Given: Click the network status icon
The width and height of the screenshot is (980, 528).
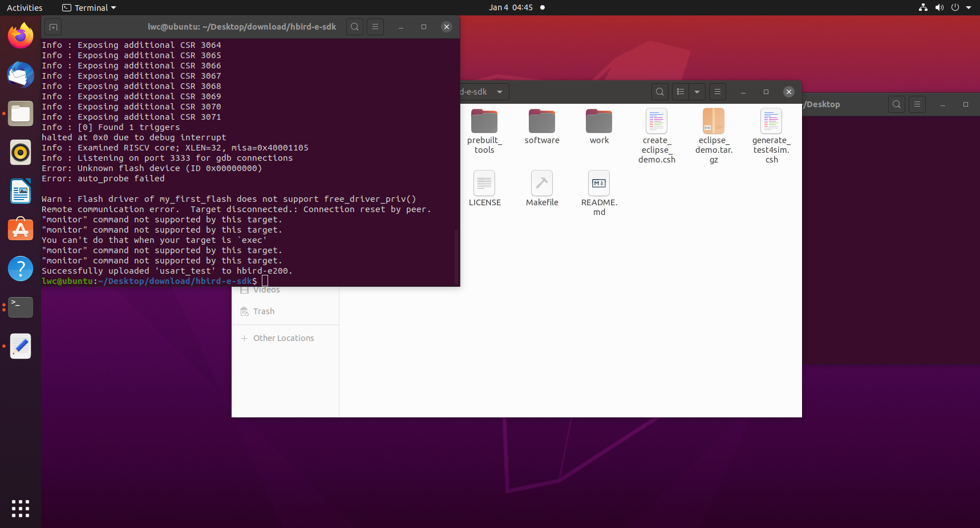Looking at the screenshot, I should 923,7.
